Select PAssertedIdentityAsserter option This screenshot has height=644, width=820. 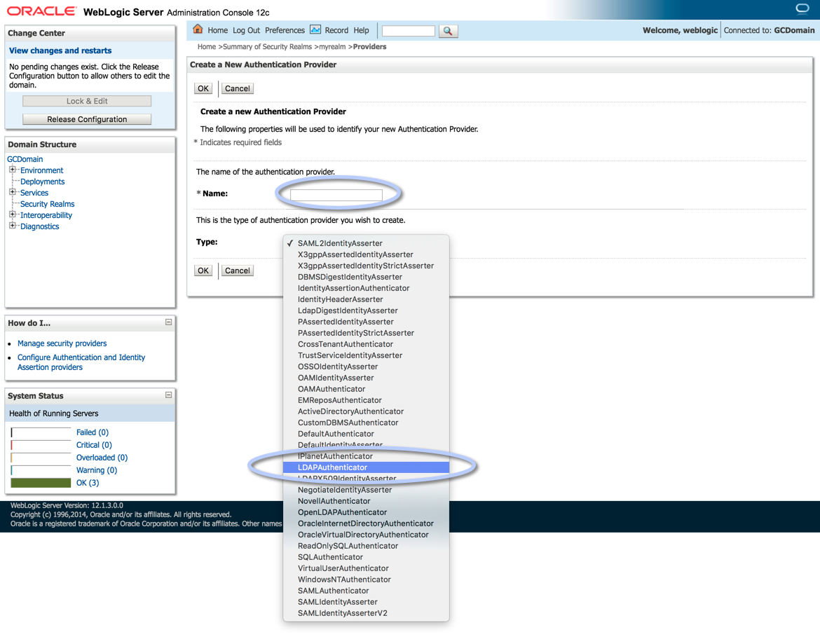[x=366, y=322]
